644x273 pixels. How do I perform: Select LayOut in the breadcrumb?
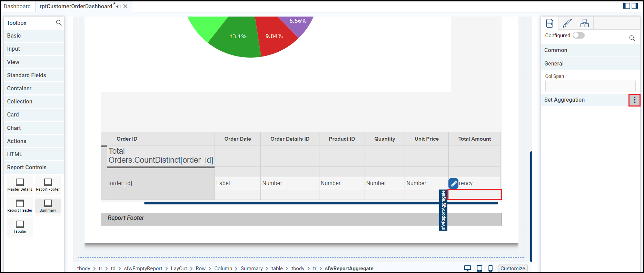179,269
